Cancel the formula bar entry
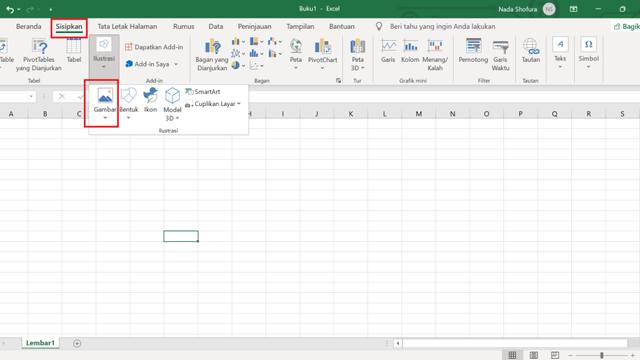Image resolution: width=640 pixels, height=360 pixels. tap(62, 96)
